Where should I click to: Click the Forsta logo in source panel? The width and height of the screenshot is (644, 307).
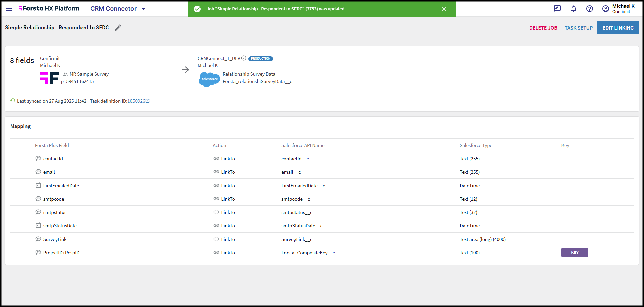coord(50,78)
